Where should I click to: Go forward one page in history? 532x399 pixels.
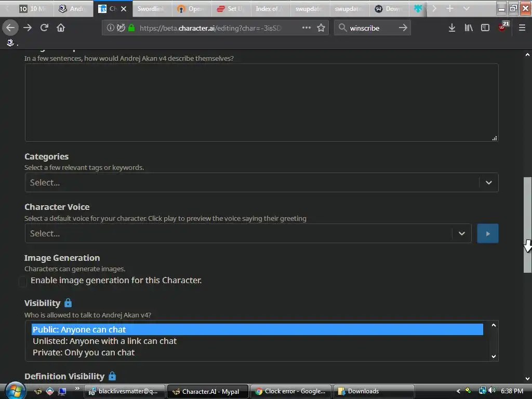[x=28, y=28]
